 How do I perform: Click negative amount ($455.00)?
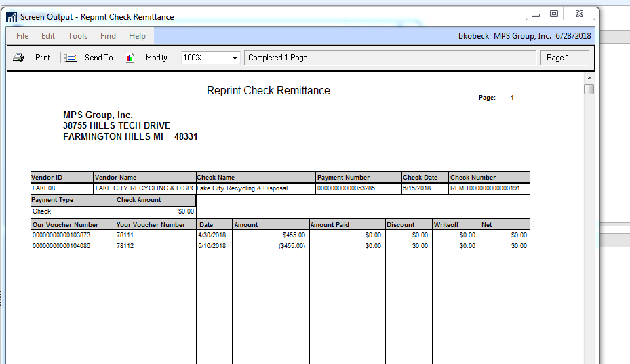(292, 245)
